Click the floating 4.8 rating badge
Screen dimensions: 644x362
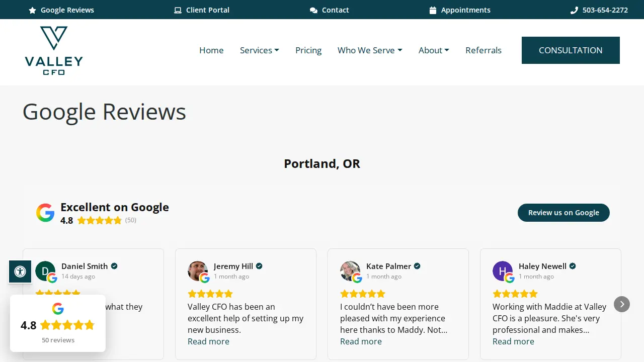click(x=58, y=323)
